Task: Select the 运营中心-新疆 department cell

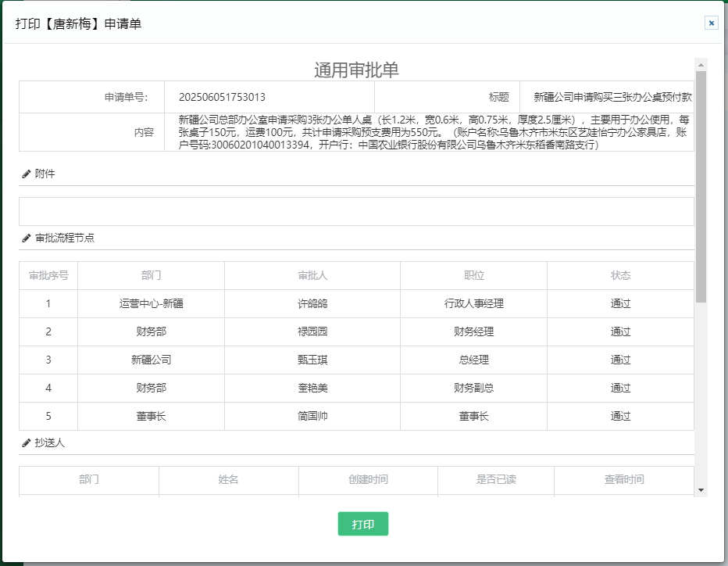Action: click(x=151, y=303)
